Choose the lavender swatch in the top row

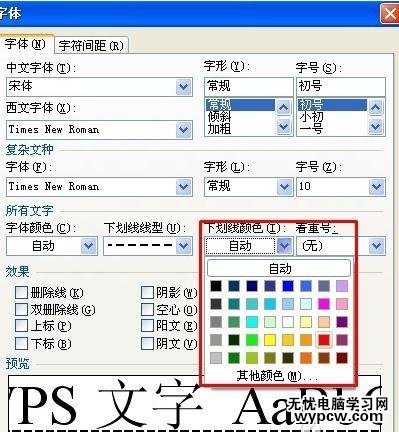[x=342, y=286]
